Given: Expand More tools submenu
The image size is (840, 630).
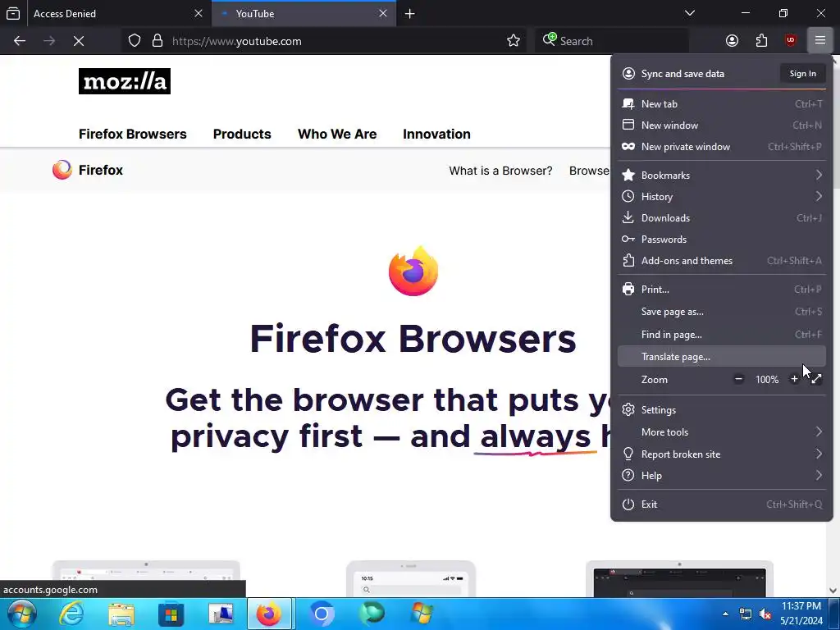Looking at the screenshot, I should 722,431.
